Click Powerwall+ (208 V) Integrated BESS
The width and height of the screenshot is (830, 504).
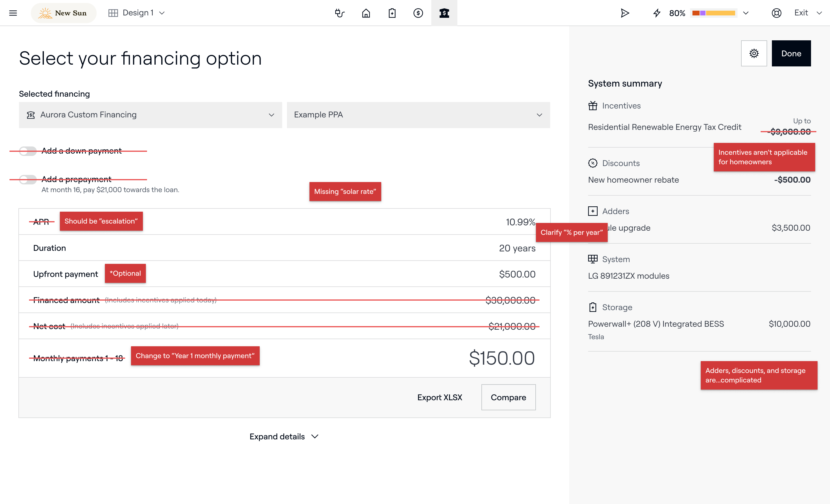(x=655, y=324)
